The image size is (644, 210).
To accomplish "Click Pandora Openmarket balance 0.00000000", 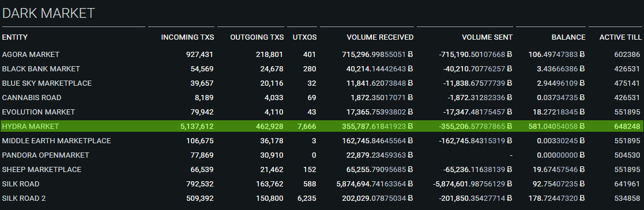I will 560,155.
